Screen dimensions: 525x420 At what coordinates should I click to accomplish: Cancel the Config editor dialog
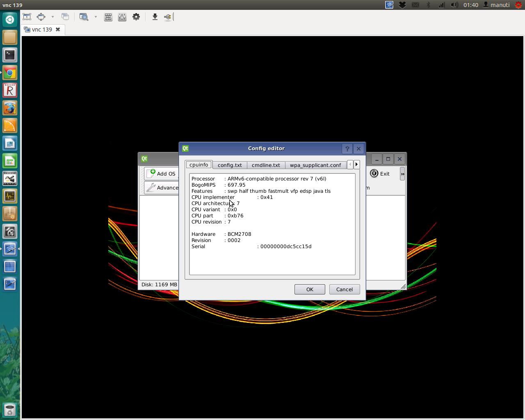coord(344,289)
